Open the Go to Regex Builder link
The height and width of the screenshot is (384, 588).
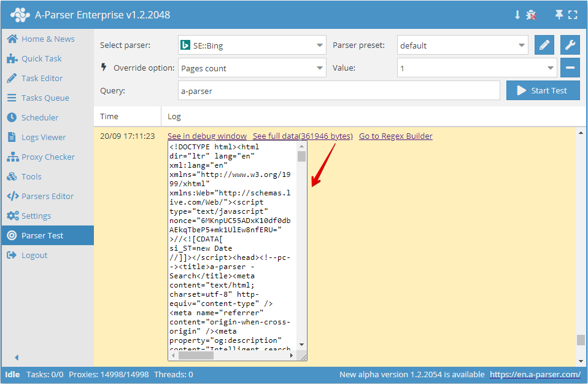click(x=395, y=136)
